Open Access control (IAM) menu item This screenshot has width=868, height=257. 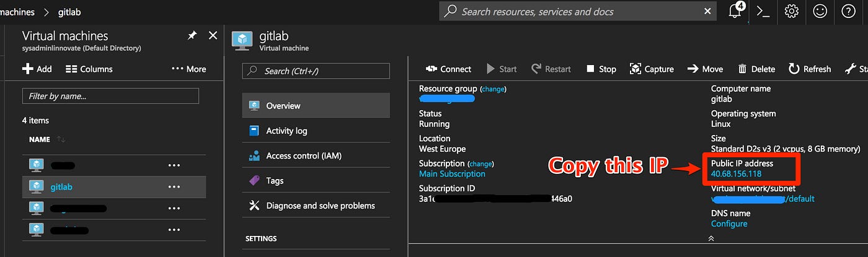click(x=316, y=155)
